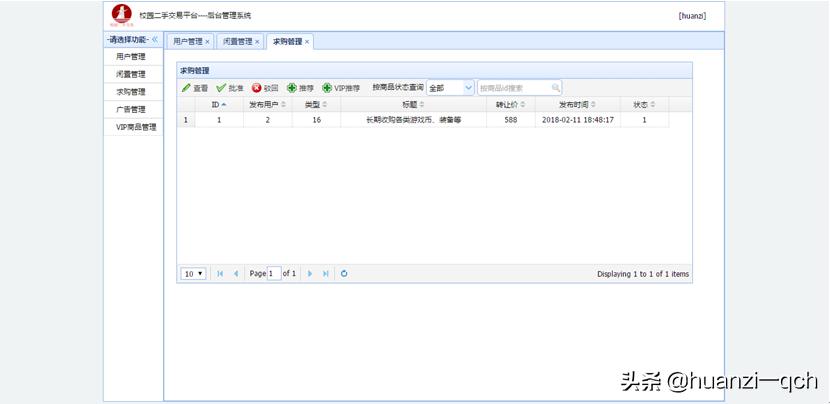830x404 pixels.
Task: Switch to the 闲置管理 tab
Action: 238,42
